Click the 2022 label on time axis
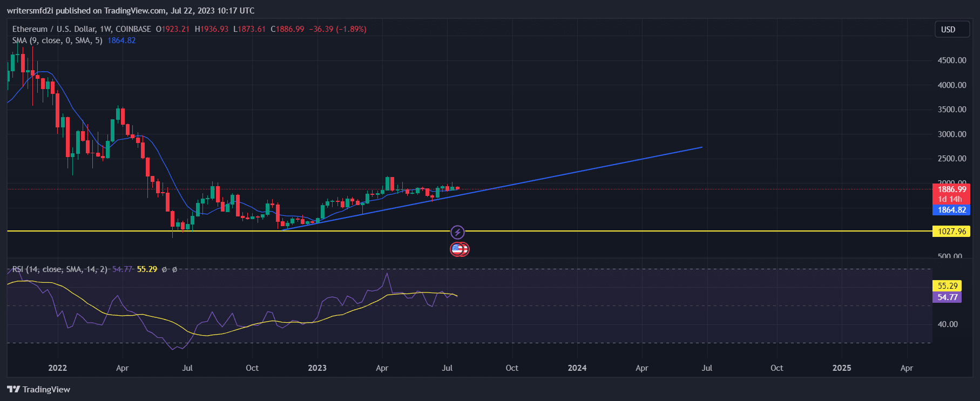This screenshot has height=401, width=980. pos(57,368)
